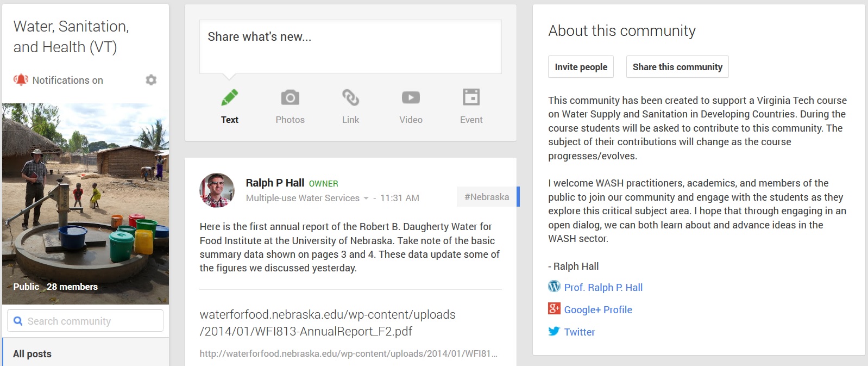Click the #Nebraska hashtag tag

[487, 197]
